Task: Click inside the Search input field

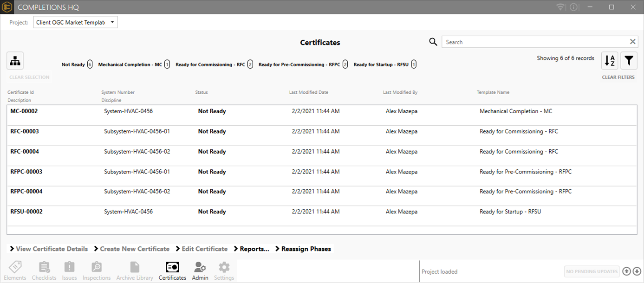Action: click(x=534, y=42)
